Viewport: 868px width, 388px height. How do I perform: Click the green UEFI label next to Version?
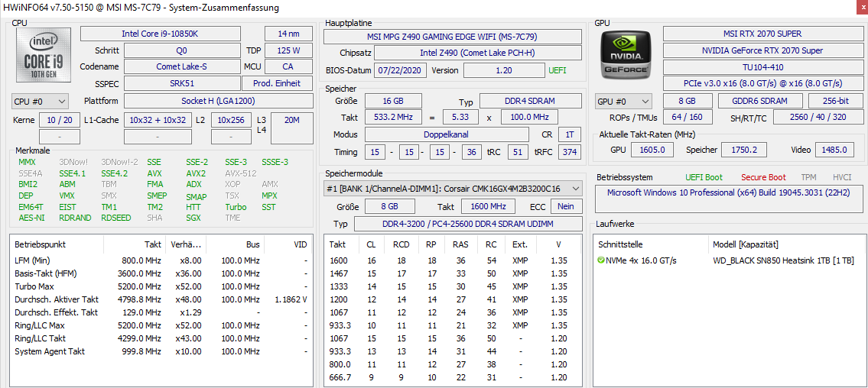[x=558, y=70]
